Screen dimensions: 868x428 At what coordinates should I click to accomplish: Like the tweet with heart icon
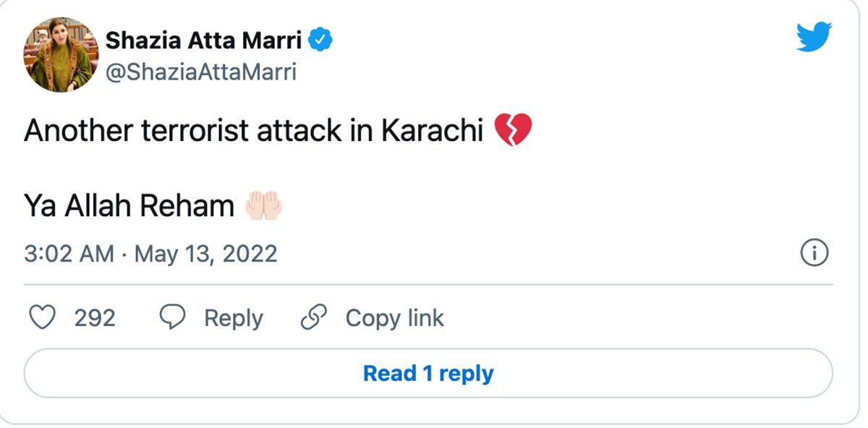coord(42,317)
